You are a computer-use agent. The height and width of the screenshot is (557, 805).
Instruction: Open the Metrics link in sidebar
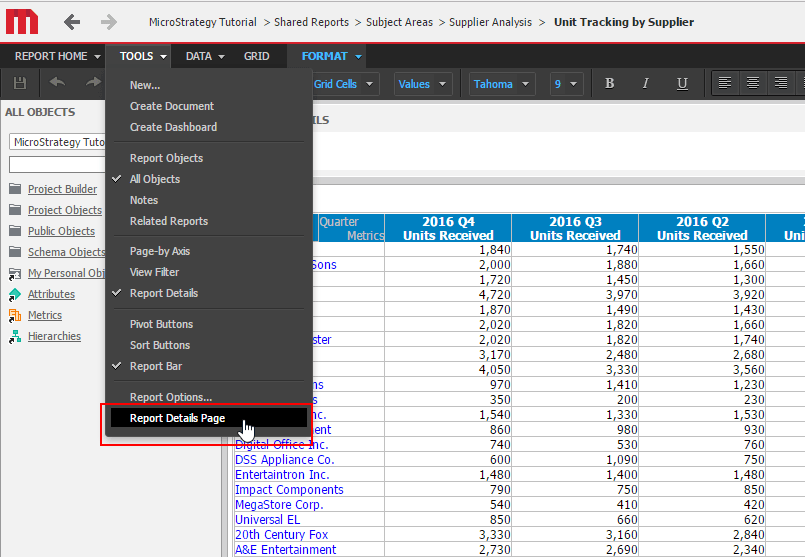tap(45, 315)
